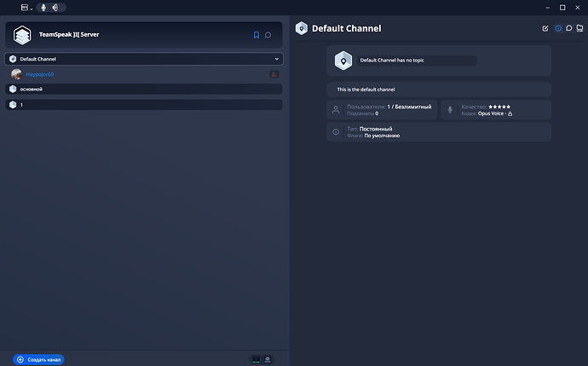Click the muted status badge beside Haypojor69

(274, 74)
